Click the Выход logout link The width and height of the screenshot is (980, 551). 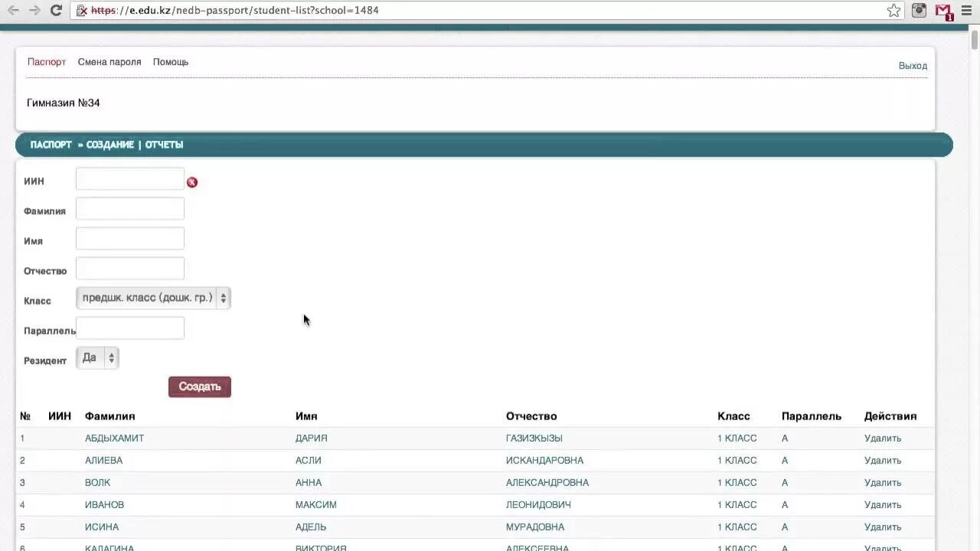point(913,66)
